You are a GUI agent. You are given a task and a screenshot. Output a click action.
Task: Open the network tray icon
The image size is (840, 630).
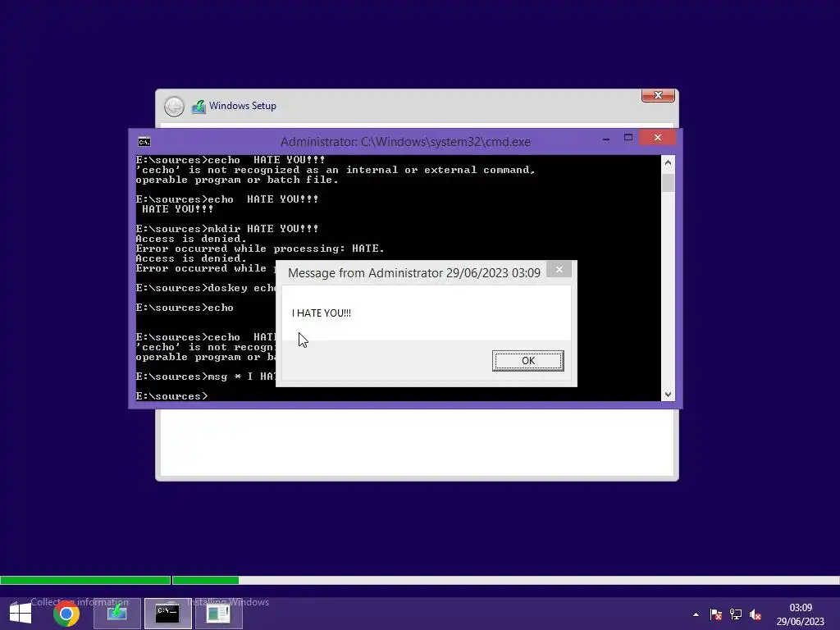tap(736, 614)
